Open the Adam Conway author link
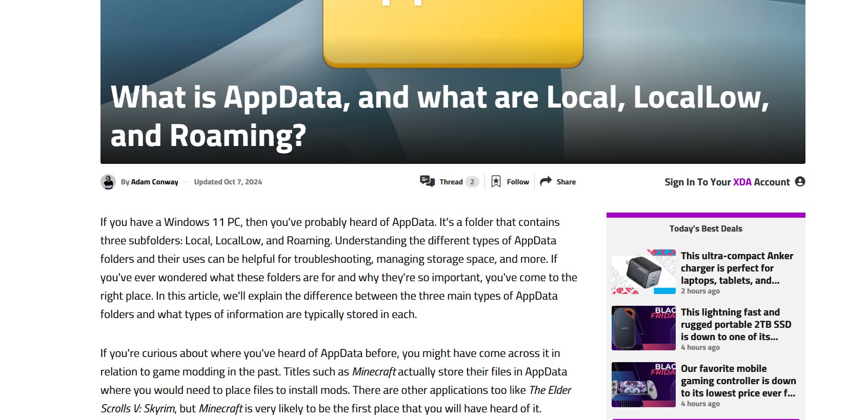 click(x=154, y=182)
